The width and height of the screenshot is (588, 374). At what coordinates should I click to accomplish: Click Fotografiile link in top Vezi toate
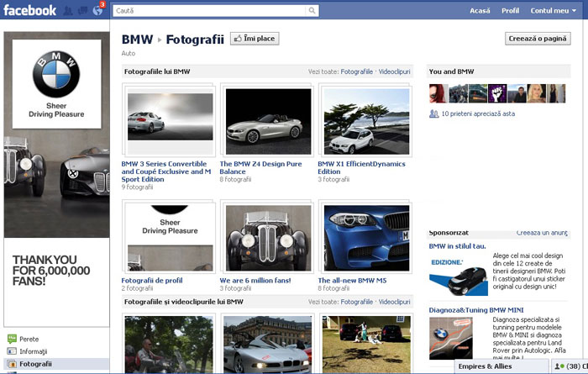click(x=357, y=71)
